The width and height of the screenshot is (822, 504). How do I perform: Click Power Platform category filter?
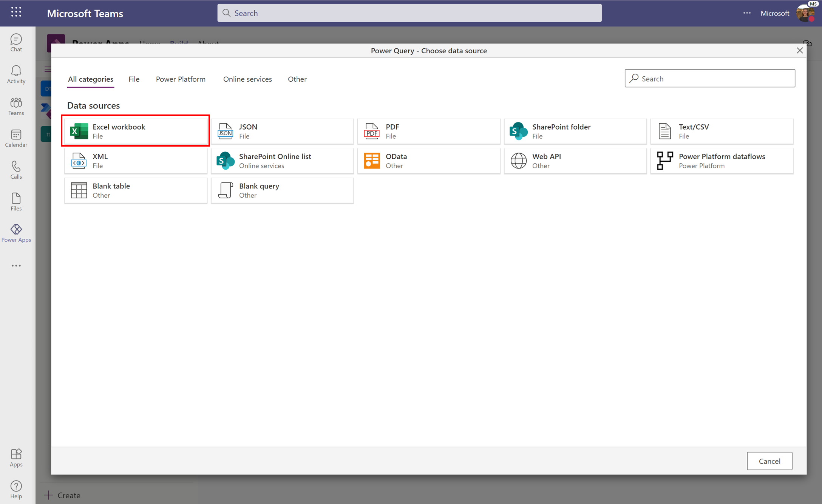point(180,79)
